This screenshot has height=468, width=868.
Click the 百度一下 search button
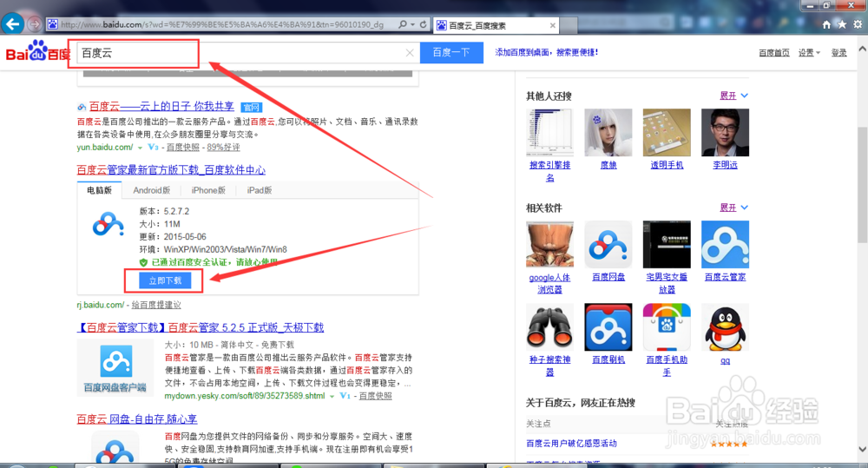[x=451, y=53]
